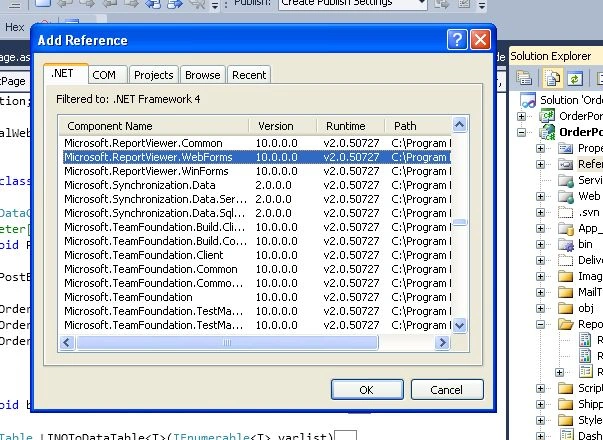Expand the .svn folder node
Image resolution: width=603 pixels, height=440 pixels.
click(540, 213)
